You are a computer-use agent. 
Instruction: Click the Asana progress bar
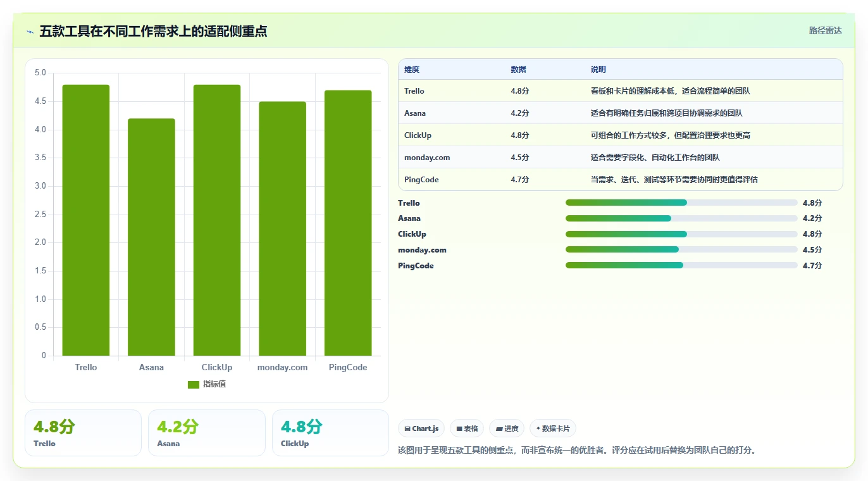click(x=681, y=218)
